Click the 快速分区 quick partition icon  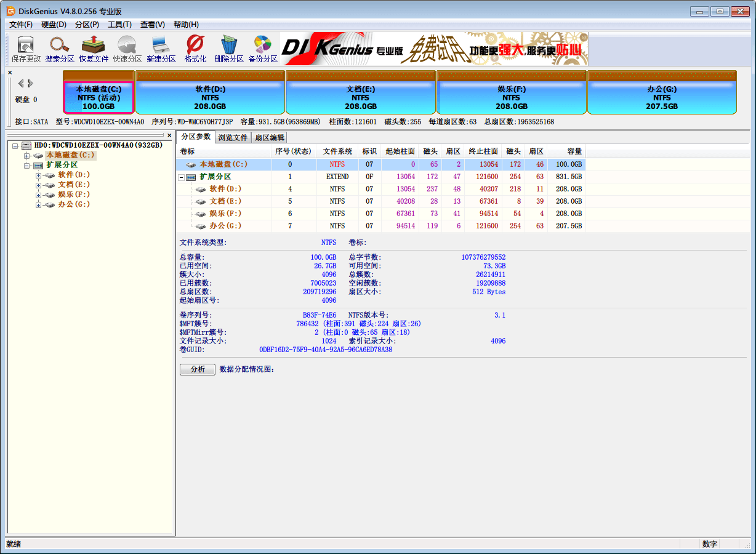coord(127,49)
